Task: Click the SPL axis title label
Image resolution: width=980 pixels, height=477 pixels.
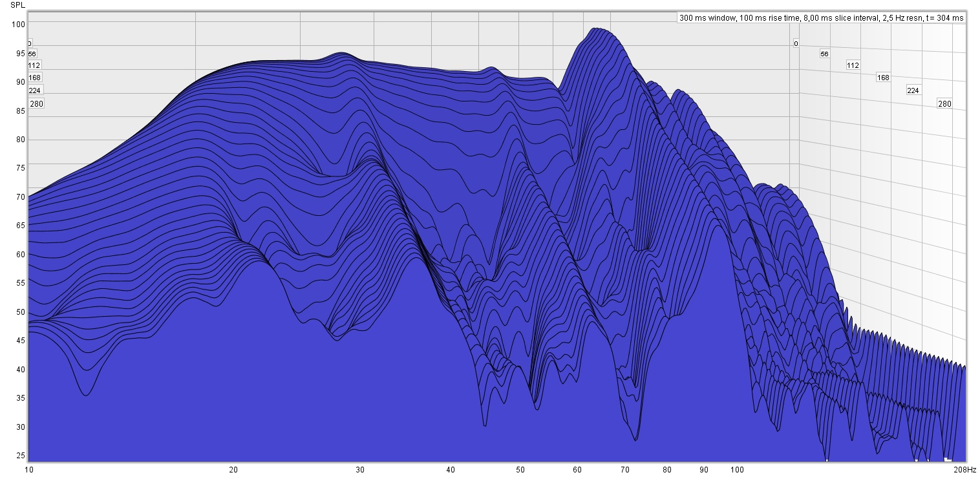Action: 18,5
